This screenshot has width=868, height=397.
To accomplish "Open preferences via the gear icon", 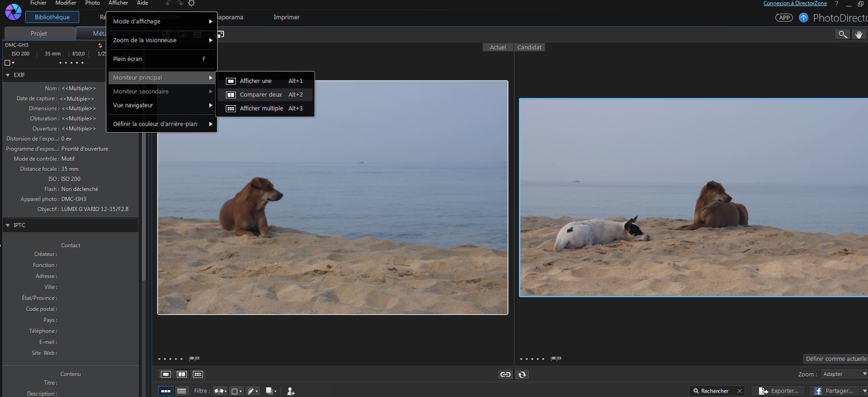I will pyautogui.click(x=191, y=3).
